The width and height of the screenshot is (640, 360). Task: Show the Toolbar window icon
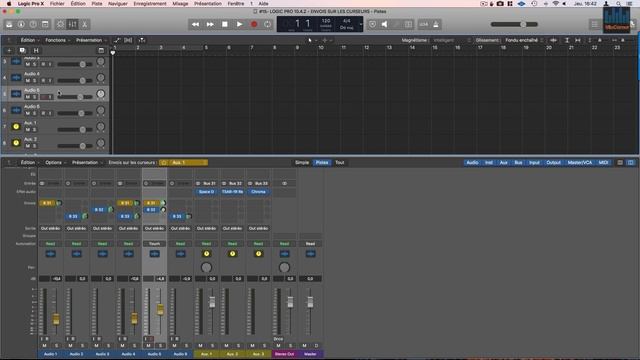pos(45,24)
